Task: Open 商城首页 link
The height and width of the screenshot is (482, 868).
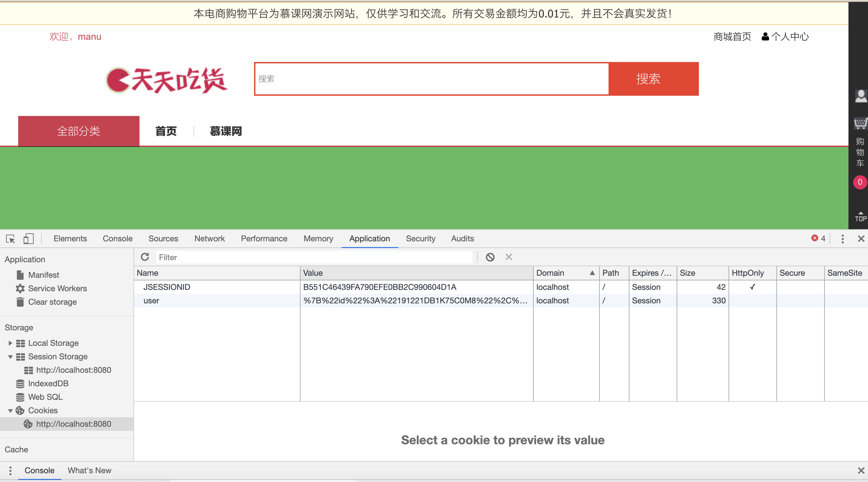Action: (x=732, y=36)
